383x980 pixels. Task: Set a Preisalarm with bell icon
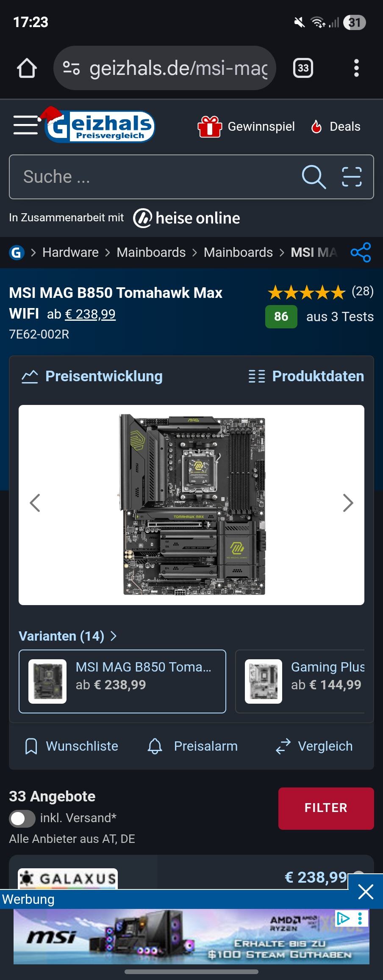[192, 746]
